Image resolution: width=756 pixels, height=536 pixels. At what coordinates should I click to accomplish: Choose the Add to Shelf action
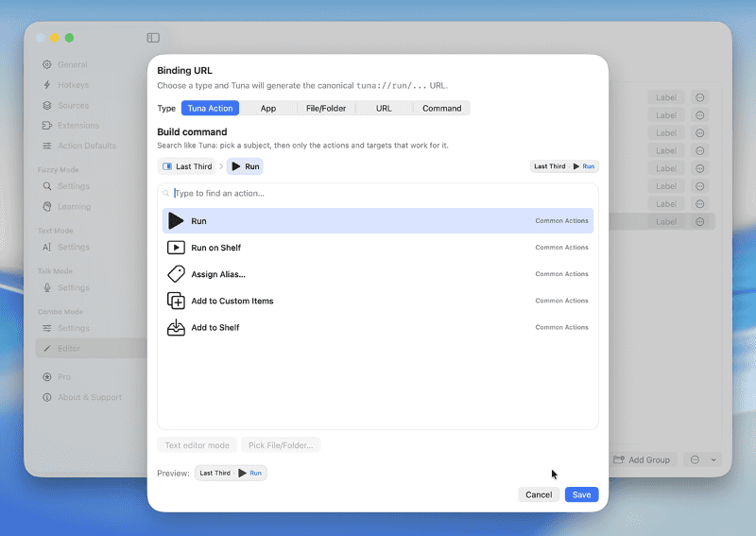(378, 327)
